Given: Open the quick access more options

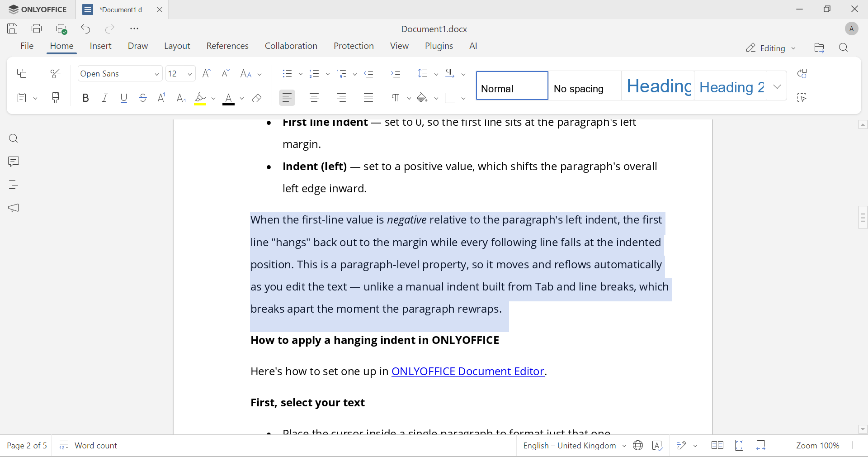Looking at the screenshot, I should (x=134, y=29).
